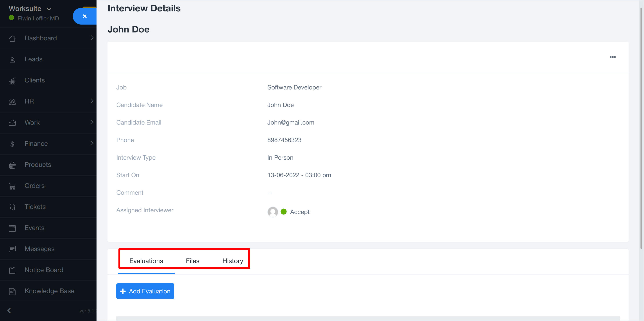644x321 pixels.
Task: Collapse the sidebar with left arrow
Action: [9, 310]
